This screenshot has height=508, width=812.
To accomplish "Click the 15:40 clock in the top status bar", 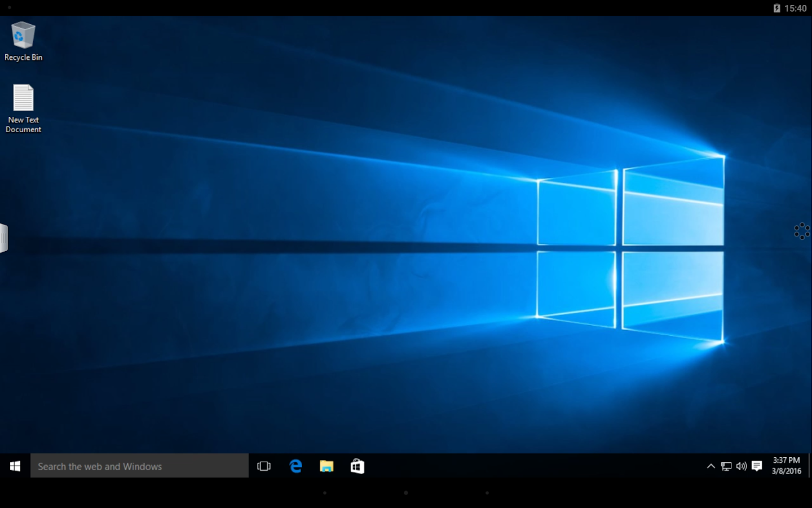I will point(796,8).
